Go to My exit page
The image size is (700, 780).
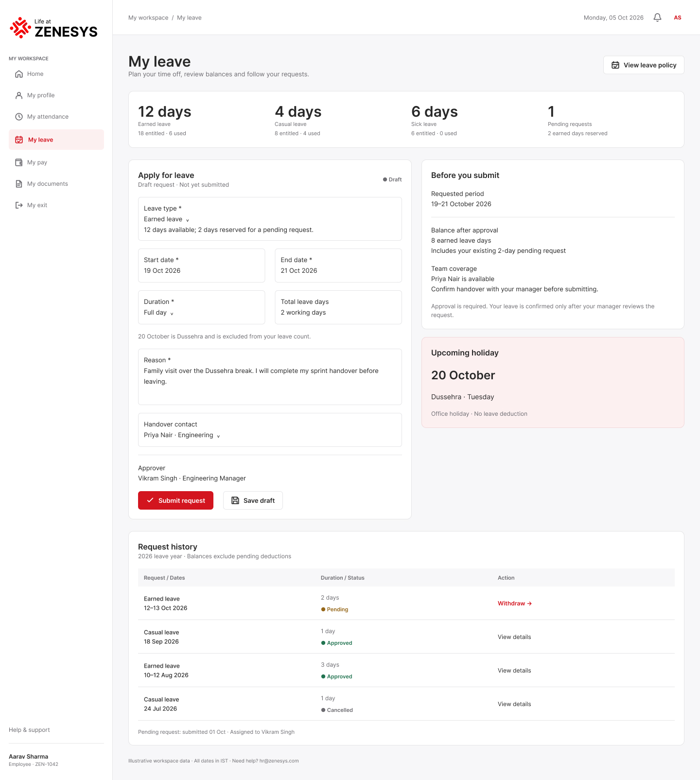[56, 205]
